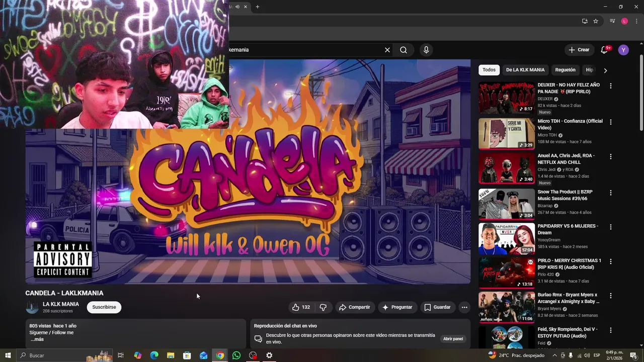The height and width of the screenshot is (362, 644).
Task: Open WhatsApp from taskbar
Action: (x=236, y=355)
